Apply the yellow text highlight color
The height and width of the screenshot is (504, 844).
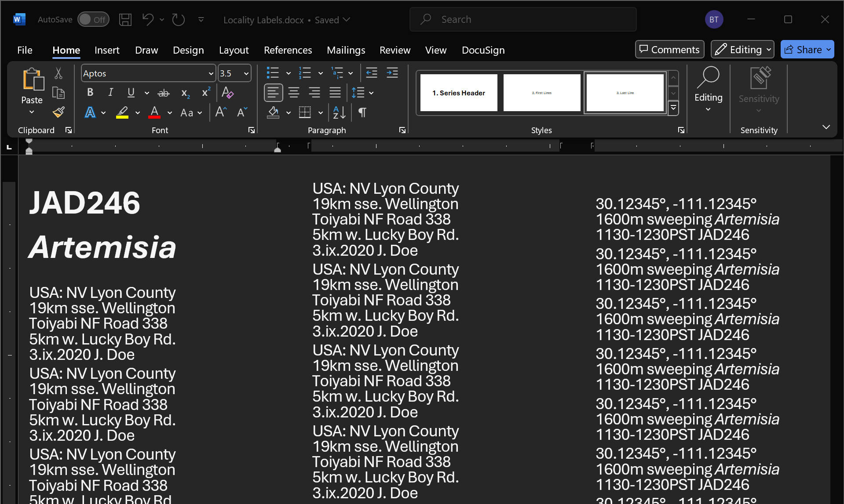(x=122, y=112)
